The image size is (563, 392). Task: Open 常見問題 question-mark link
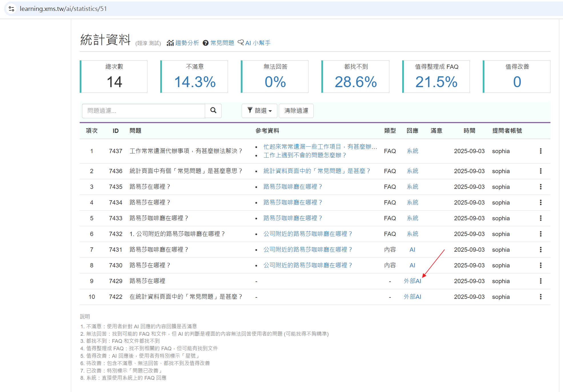point(219,43)
